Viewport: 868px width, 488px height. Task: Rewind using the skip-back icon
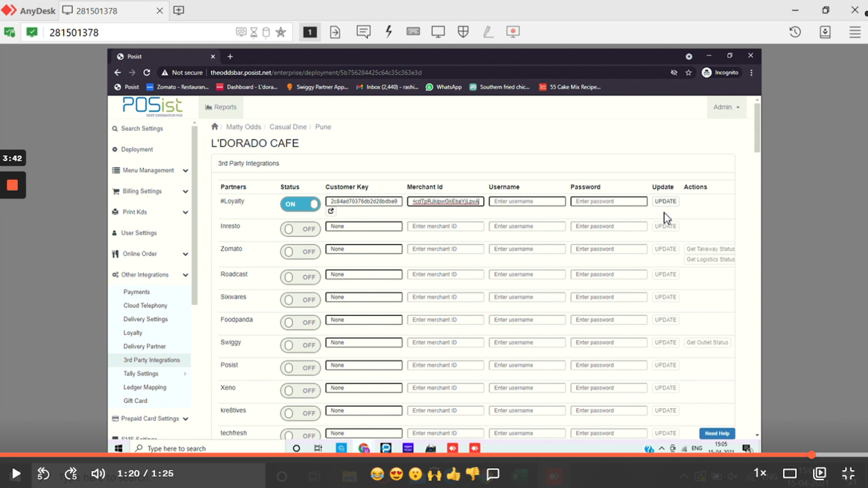pos(43,473)
